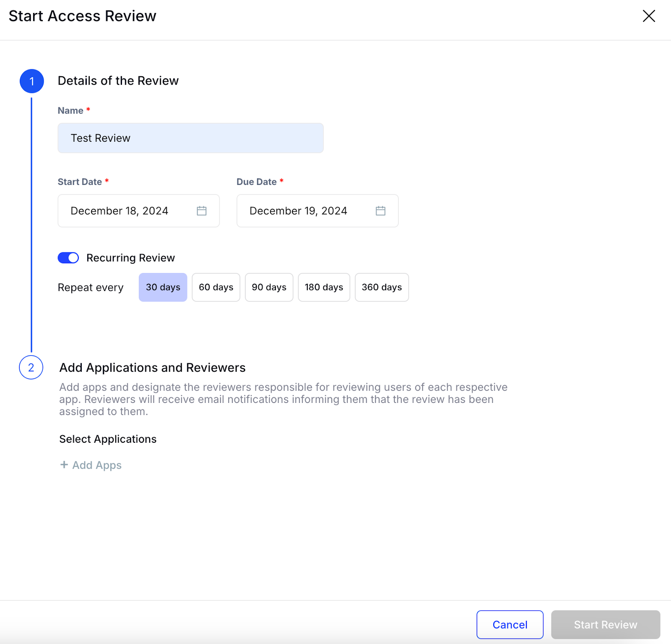Screen dimensions: 671x644
Task: Select the 360 days repeat option
Action: 381,287
